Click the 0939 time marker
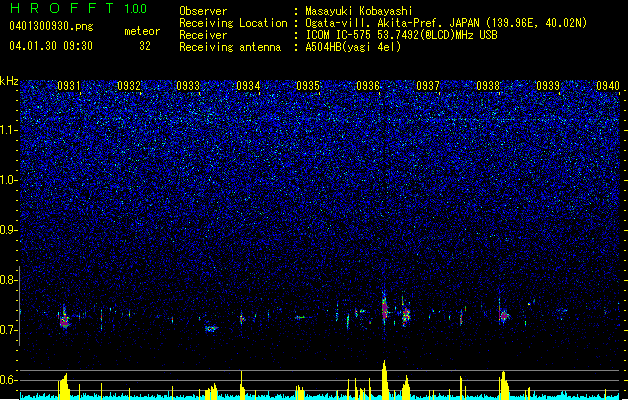Image resolution: width=629 pixels, height=400 pixels. (548, 86)
